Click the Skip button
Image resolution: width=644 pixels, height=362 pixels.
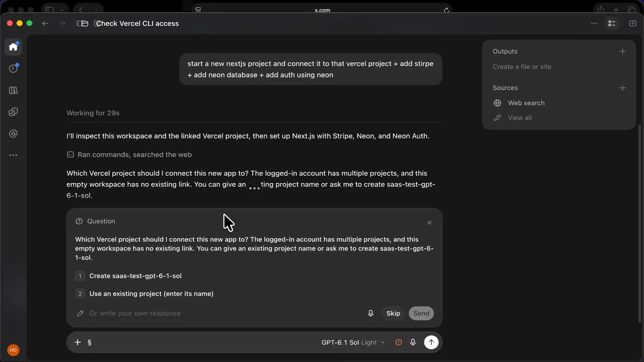(x=393, y=313)
